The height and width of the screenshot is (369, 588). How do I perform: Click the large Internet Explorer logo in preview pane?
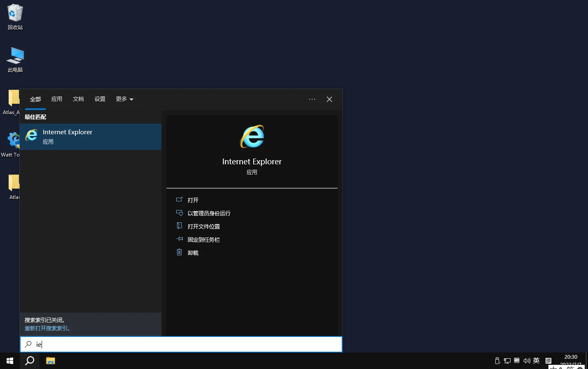pos(252,136)
